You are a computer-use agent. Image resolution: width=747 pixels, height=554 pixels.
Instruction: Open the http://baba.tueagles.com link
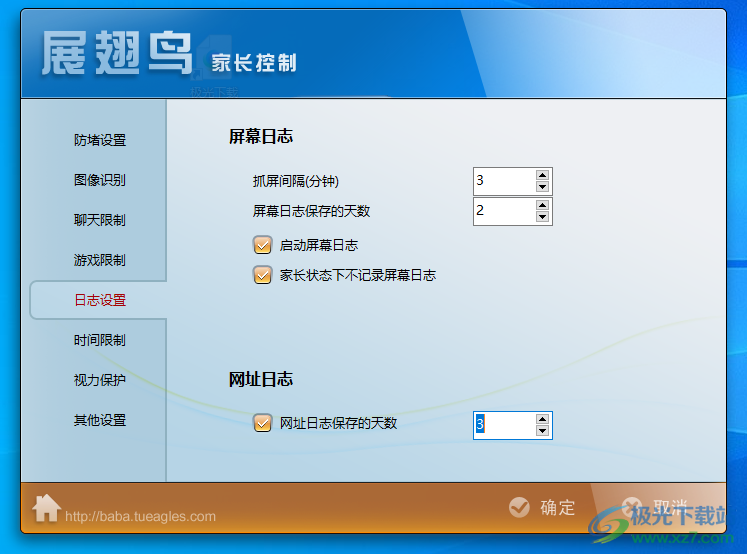pyautogui.click(x=140, y=516)
